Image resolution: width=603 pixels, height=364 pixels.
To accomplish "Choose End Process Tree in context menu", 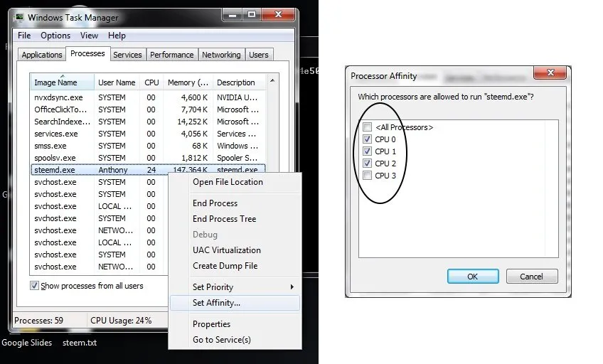I will pos(235,219).
